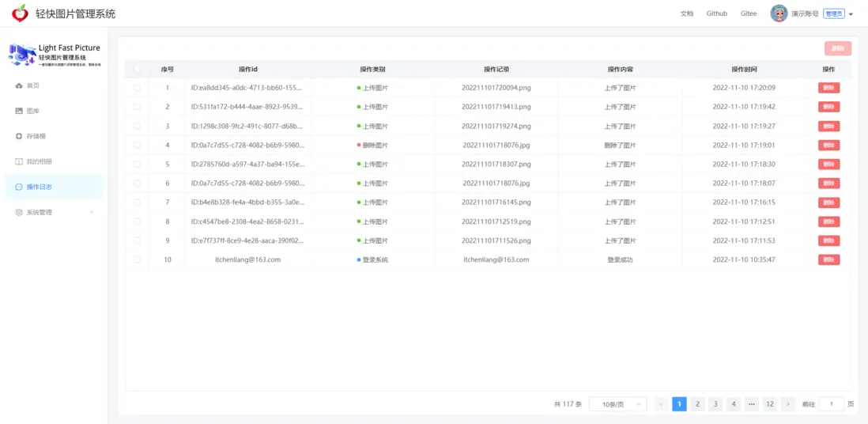
Task: Expand the 系统管理 submenu chevron
Action: click(92, 212)
